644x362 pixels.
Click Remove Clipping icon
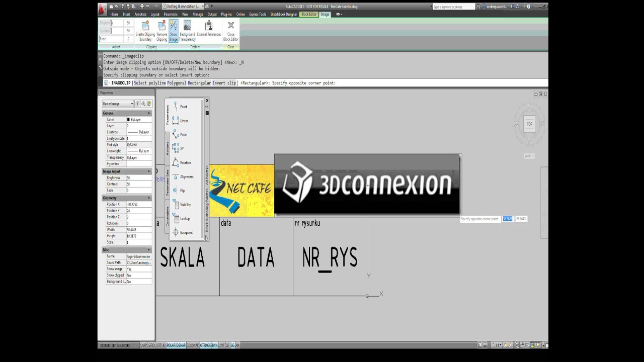(x=162, y=31)
